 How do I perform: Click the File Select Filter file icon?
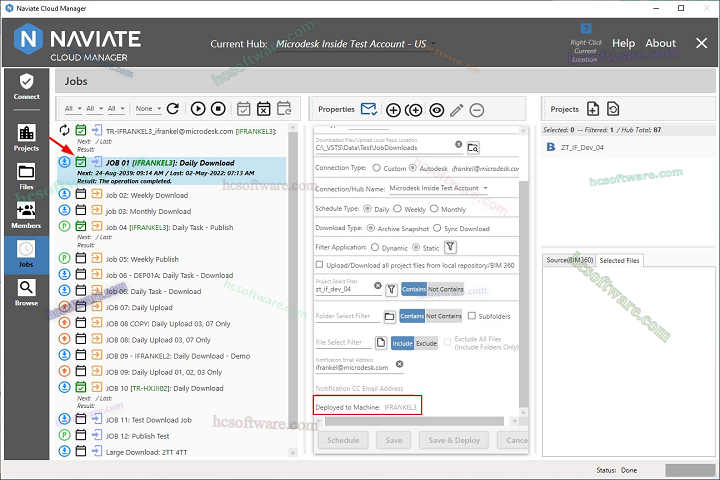[381, 343]
